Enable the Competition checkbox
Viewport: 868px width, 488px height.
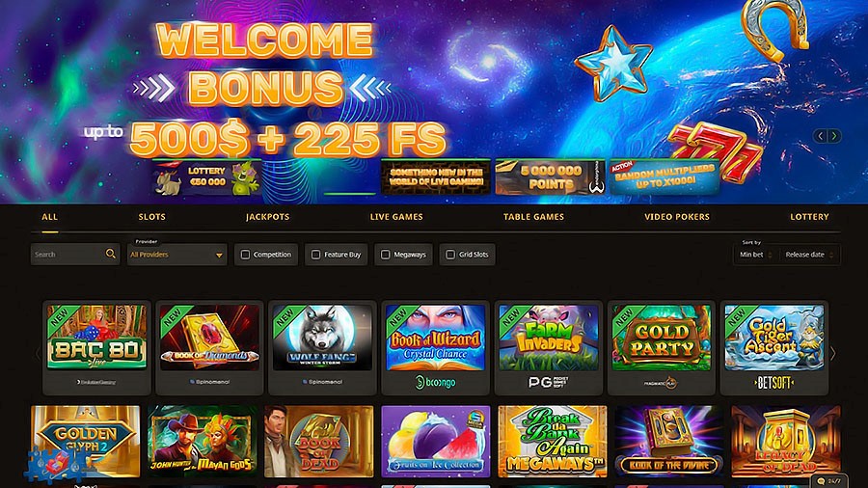click(245, 255)
